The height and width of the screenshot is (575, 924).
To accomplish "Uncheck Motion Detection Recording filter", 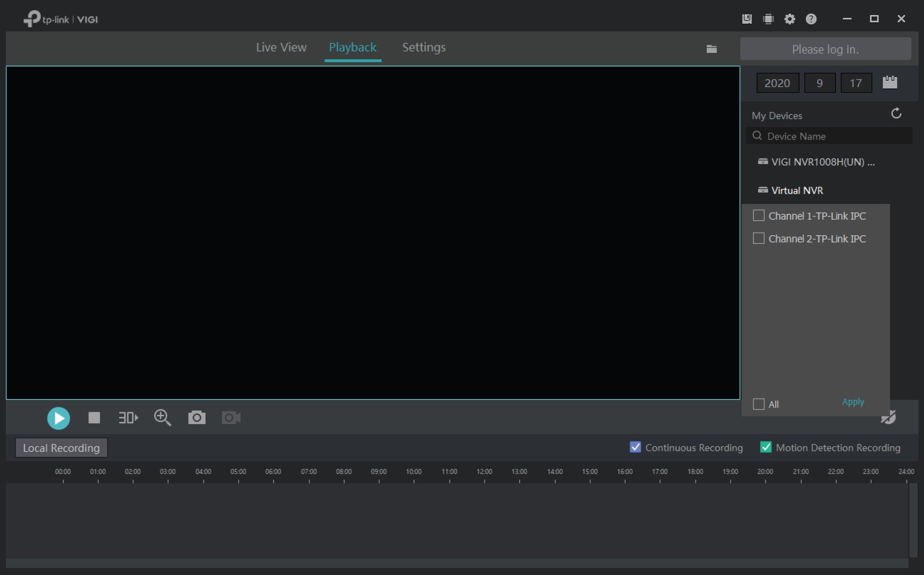I will tap(766, 447).
